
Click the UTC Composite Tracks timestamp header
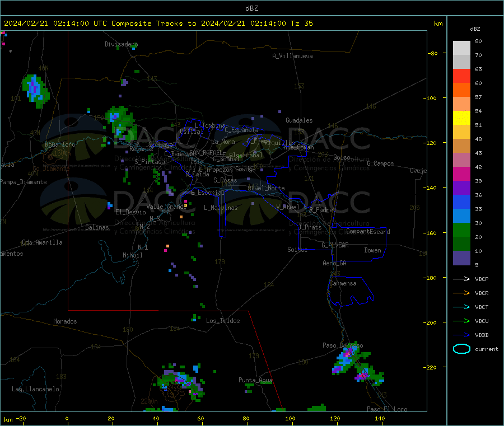[158, 24]
